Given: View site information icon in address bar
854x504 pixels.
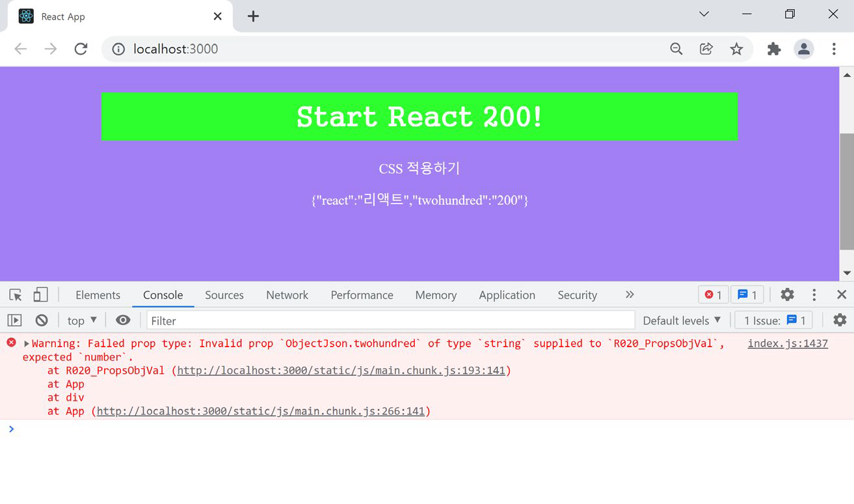Looking at the screenshot, I should (x=118, y=49).
